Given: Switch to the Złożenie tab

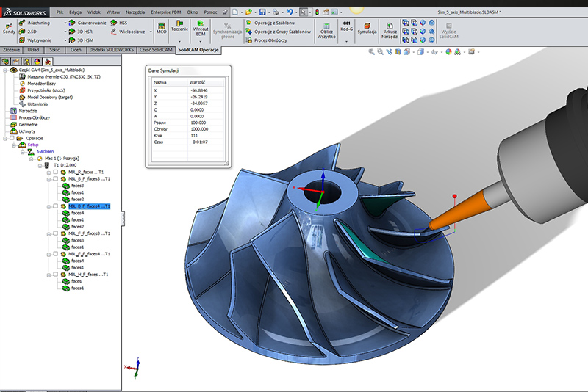Looking at the screenshot, I should point(11,50).
